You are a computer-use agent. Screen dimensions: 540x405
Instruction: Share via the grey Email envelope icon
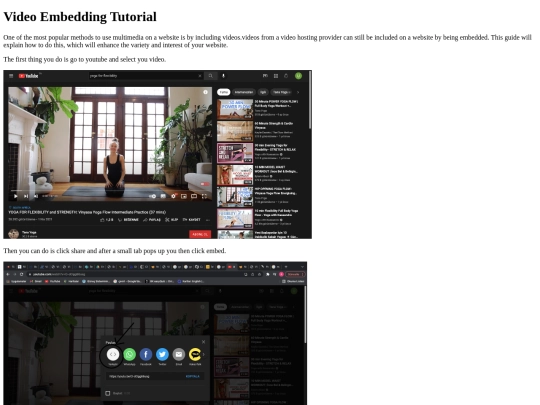point(179,354)
